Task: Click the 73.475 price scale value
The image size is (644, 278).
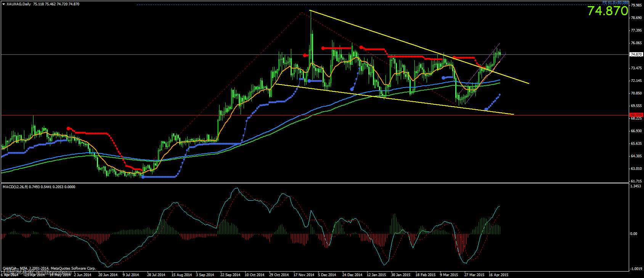Action: coord(636,68)
